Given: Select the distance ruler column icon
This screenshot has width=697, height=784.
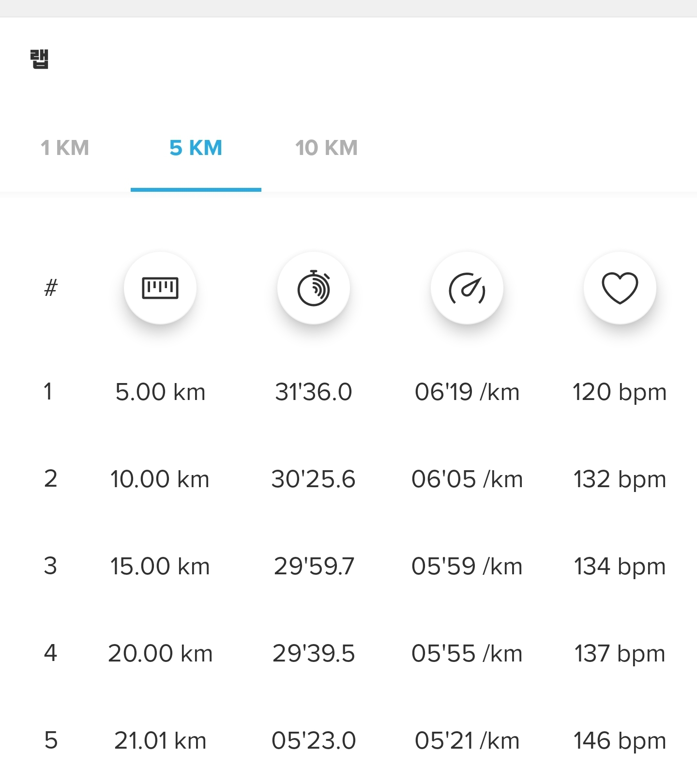Looking at the screenshot, I should pyautogui.click(x=160, y=288).
